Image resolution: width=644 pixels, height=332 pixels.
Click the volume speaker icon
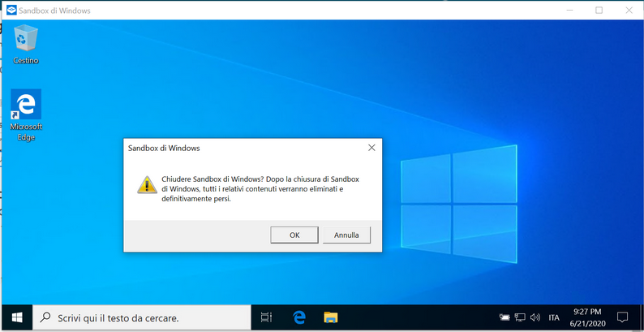point(535,317)
